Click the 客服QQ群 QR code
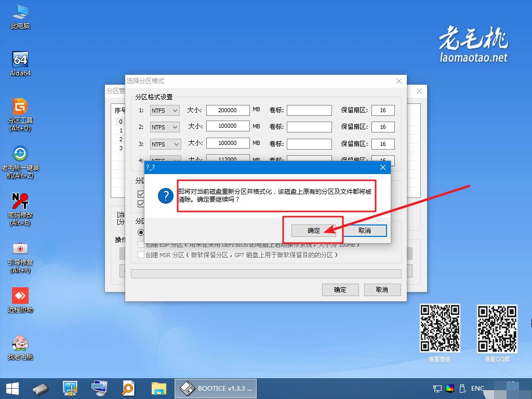Screen dimensions: 532x399 point(497,328)
